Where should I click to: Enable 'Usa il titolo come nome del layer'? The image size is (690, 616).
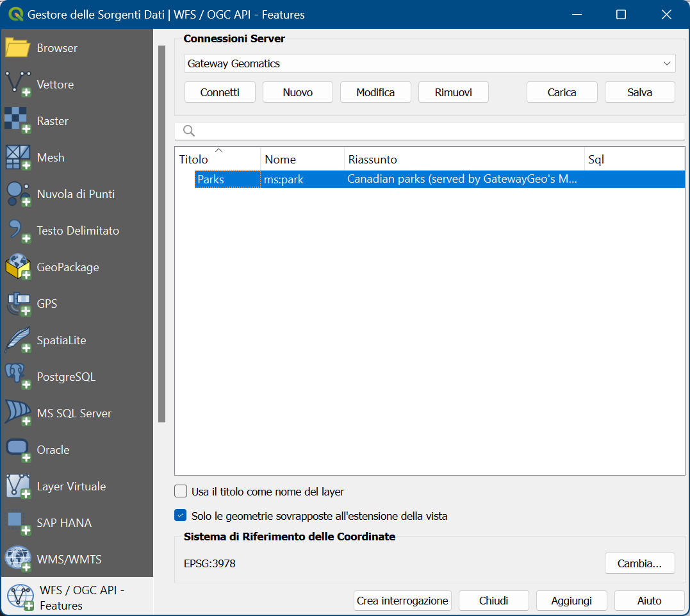tap(181, 491)
